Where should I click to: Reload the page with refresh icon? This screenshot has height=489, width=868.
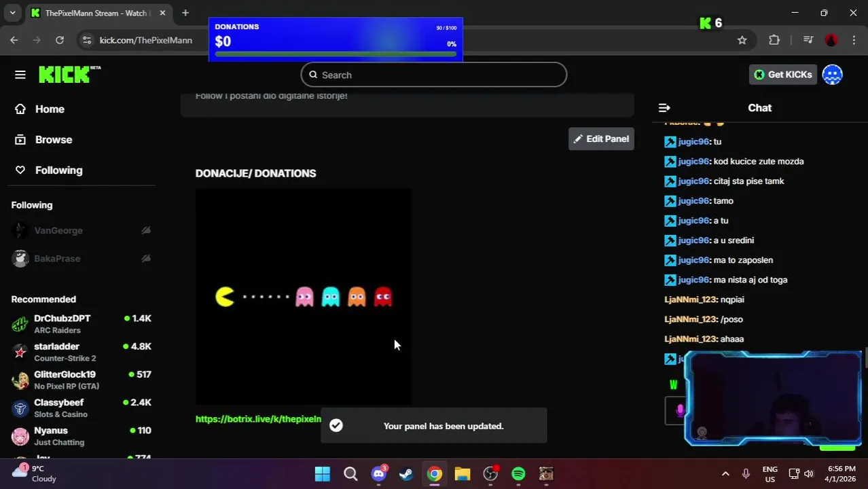(60, 40)
